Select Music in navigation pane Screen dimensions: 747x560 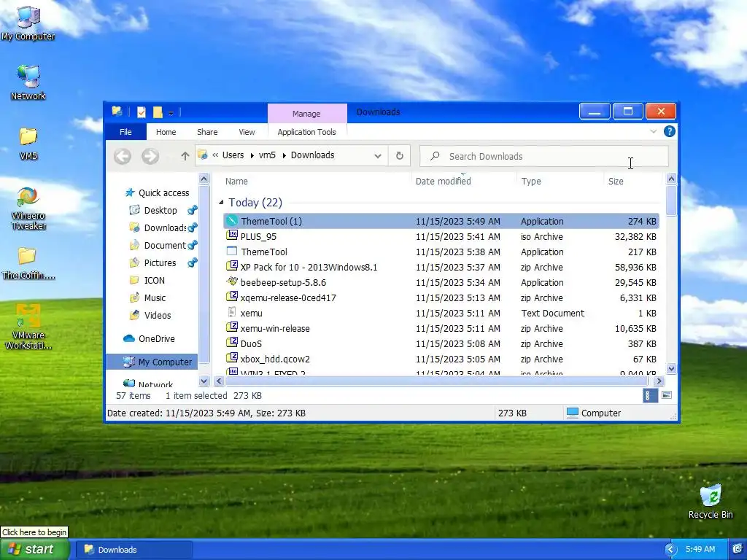155,298
